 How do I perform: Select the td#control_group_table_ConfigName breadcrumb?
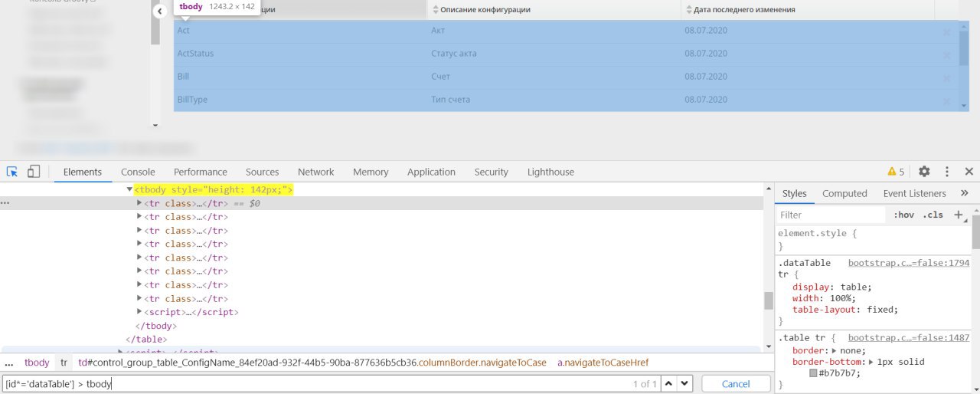[x=312, y=363]
